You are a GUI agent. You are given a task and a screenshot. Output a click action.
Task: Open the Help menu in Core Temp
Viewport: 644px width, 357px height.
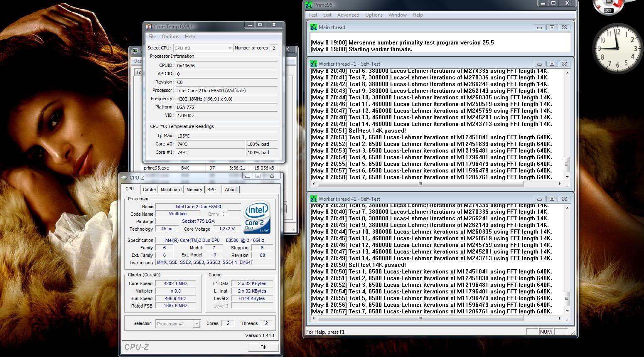(190, 37)
